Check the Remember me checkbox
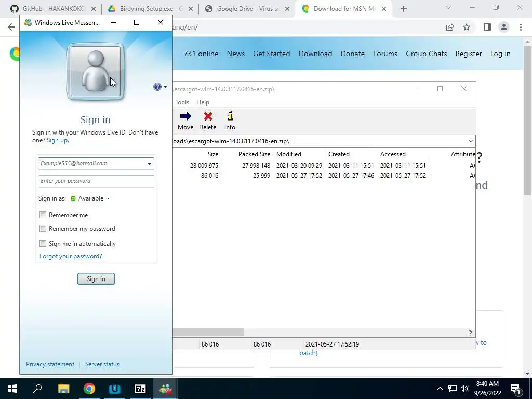The height and width of the screenshot is (399, 532). point(43,215)
